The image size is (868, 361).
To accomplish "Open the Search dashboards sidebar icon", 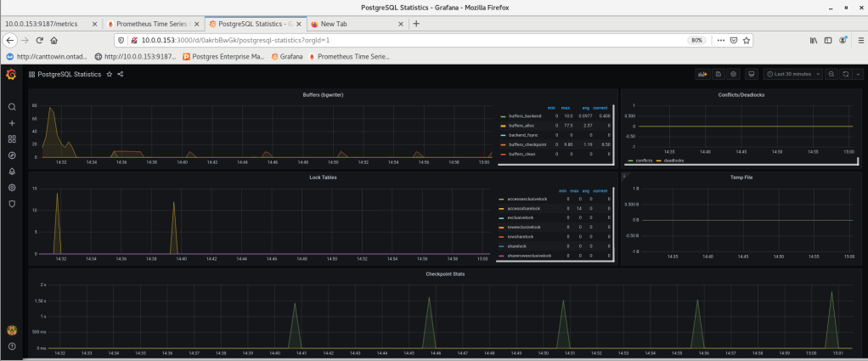I will 12,107.
